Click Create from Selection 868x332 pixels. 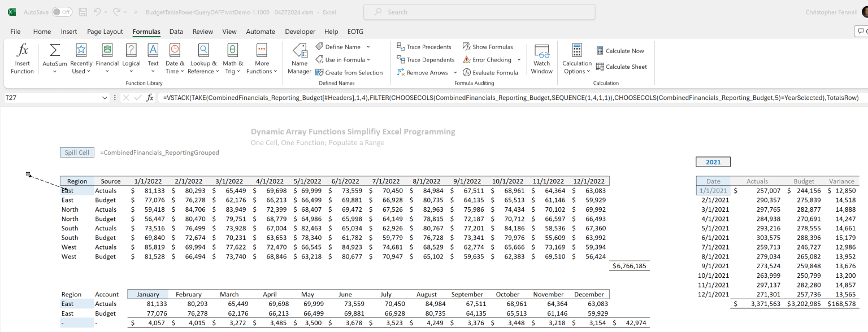(x=350, y=72)
